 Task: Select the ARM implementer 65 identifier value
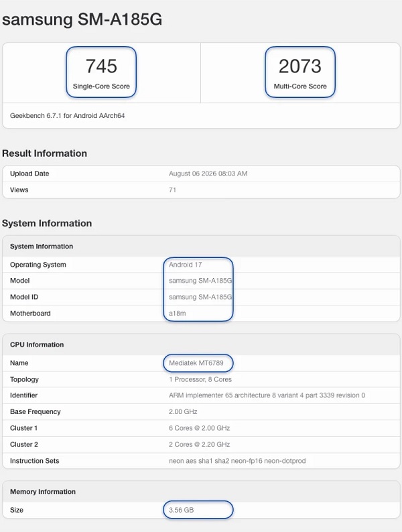click(x=267, y=395)
